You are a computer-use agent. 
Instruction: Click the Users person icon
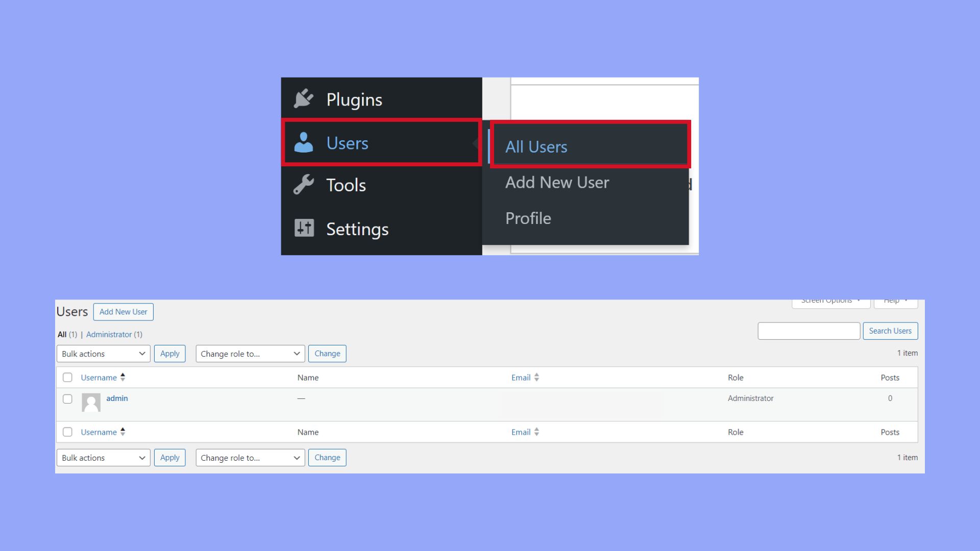(304, 143)
